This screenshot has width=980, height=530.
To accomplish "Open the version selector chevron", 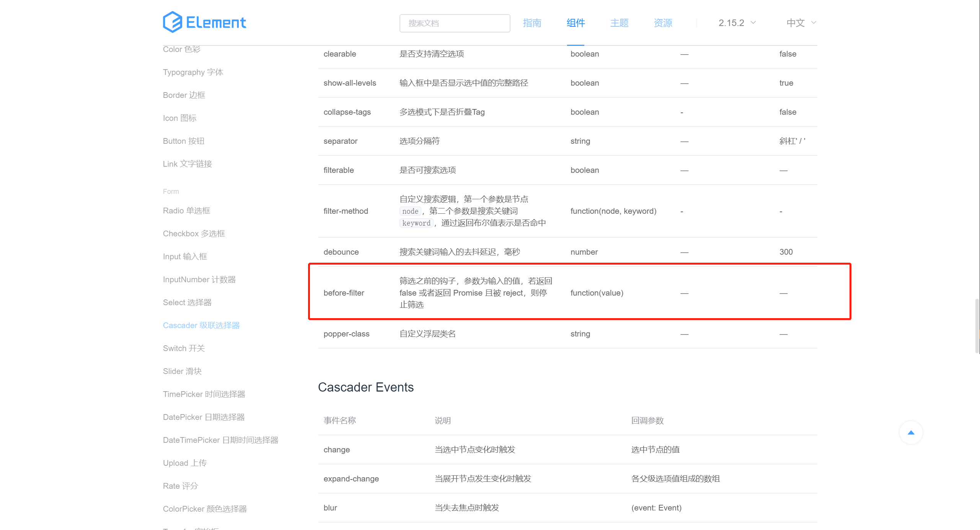I will (x=753, y=23).
